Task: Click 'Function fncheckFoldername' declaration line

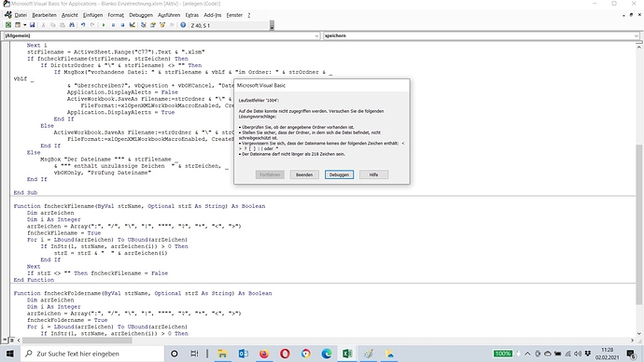Action: click(x=143, y=293)
